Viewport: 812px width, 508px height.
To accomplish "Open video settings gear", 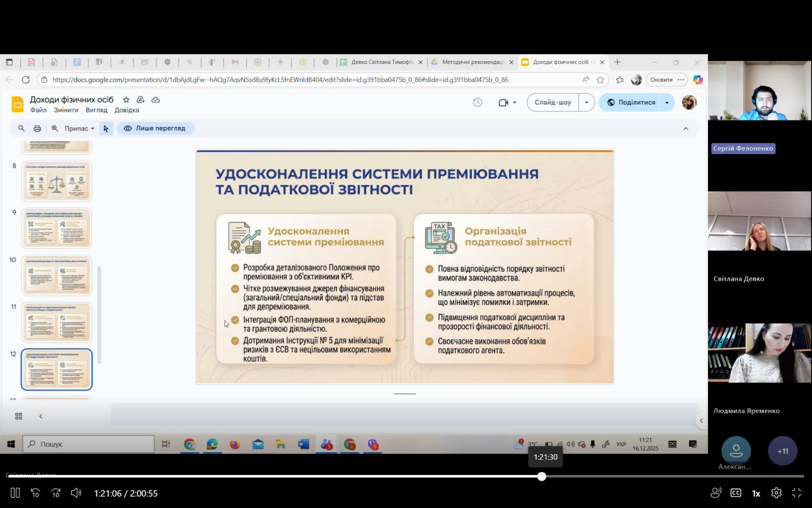I will [776, 493].
